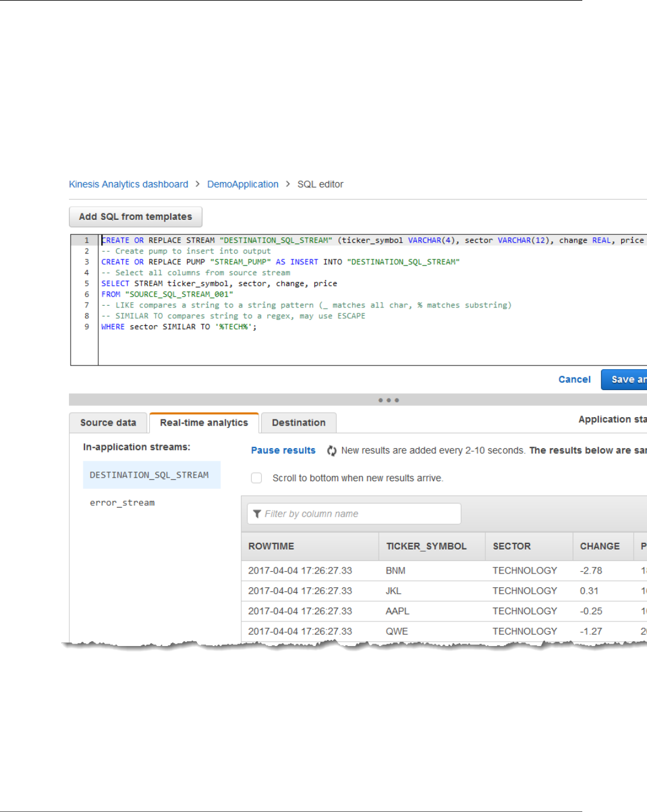
Task: Switch to the Destination tab
Action: [298, 422]
